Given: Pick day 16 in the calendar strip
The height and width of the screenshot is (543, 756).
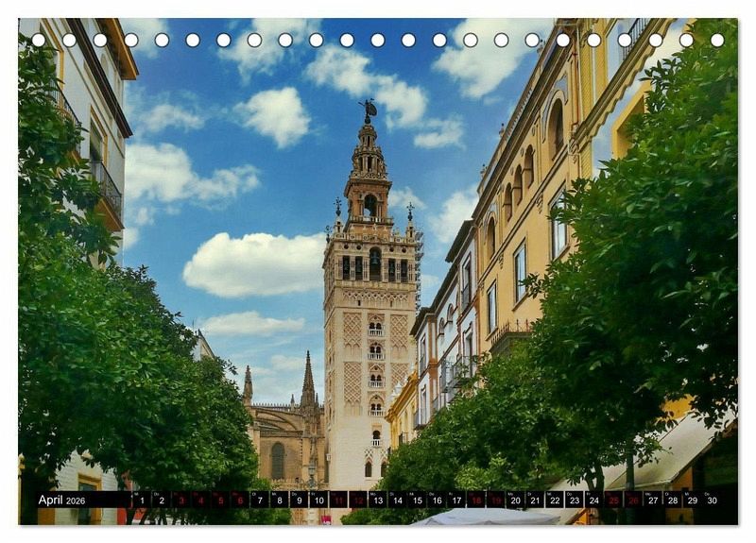Looking at the screenshot, I should click(437, 500).
